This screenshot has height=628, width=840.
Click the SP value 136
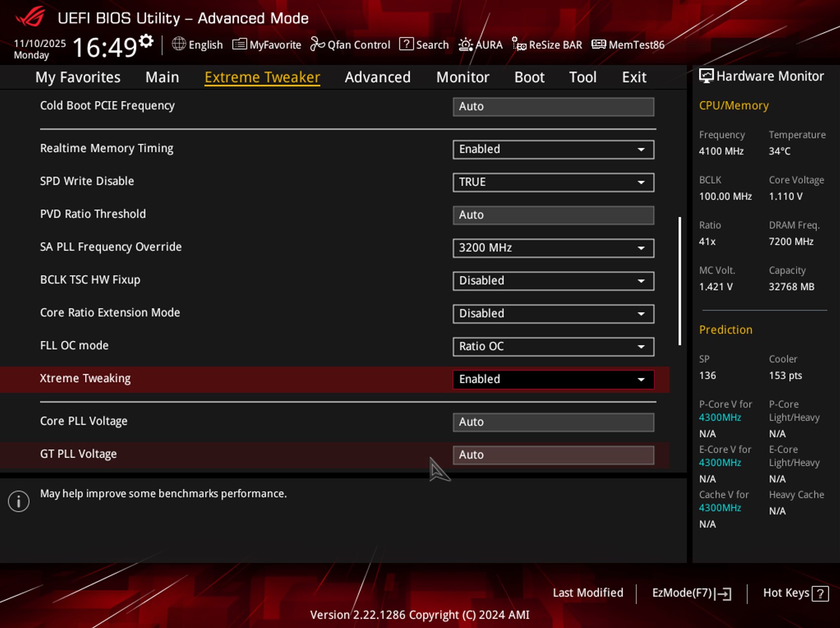707,375
